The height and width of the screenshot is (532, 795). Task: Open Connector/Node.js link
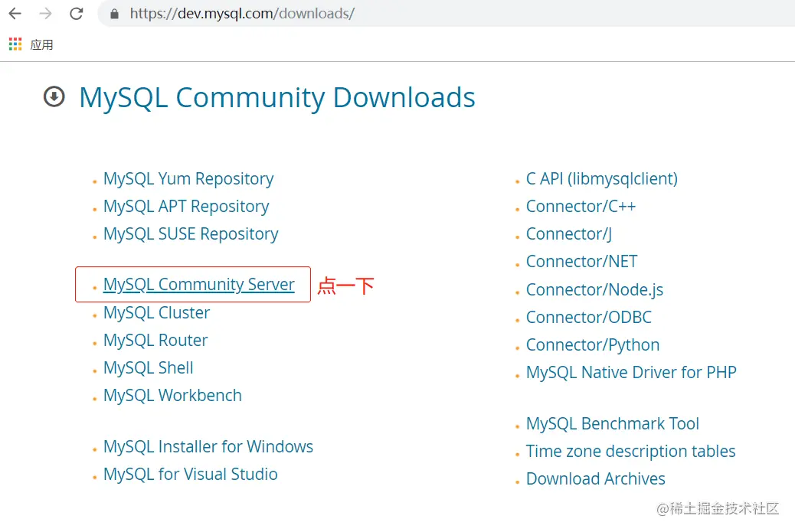pos(595,290)
